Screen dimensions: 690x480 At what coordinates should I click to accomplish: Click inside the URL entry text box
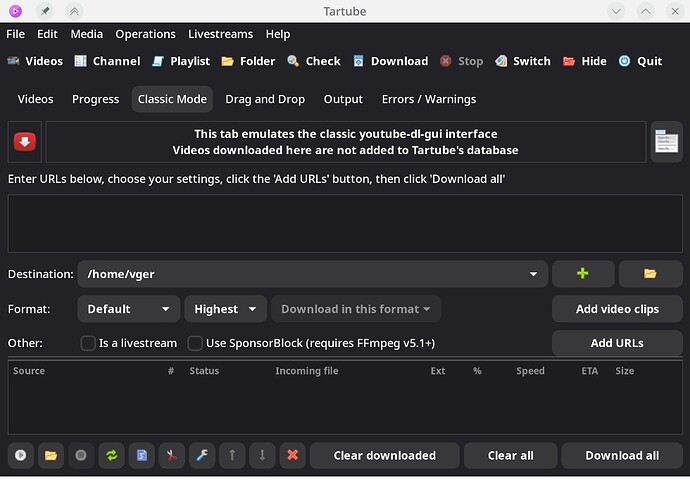tap(344, 223)
